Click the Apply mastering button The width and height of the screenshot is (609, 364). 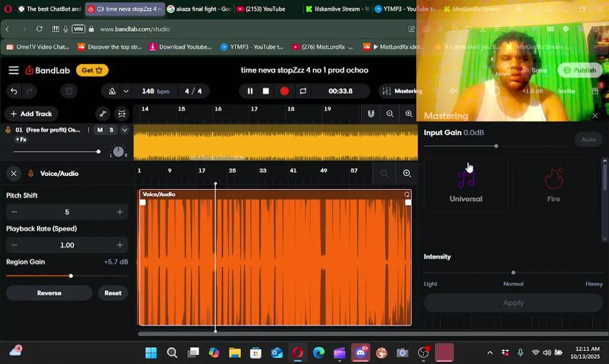(513, 303)
